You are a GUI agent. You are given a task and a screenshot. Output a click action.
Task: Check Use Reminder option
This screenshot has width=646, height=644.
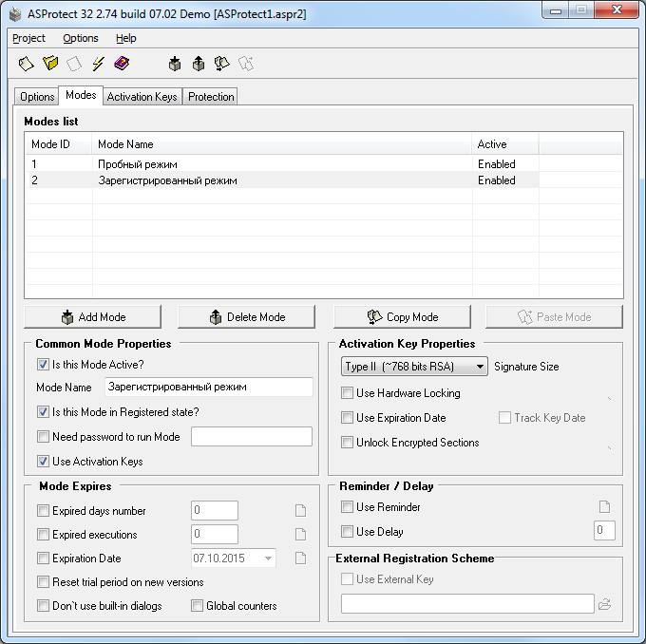click(x=347, y=507)
